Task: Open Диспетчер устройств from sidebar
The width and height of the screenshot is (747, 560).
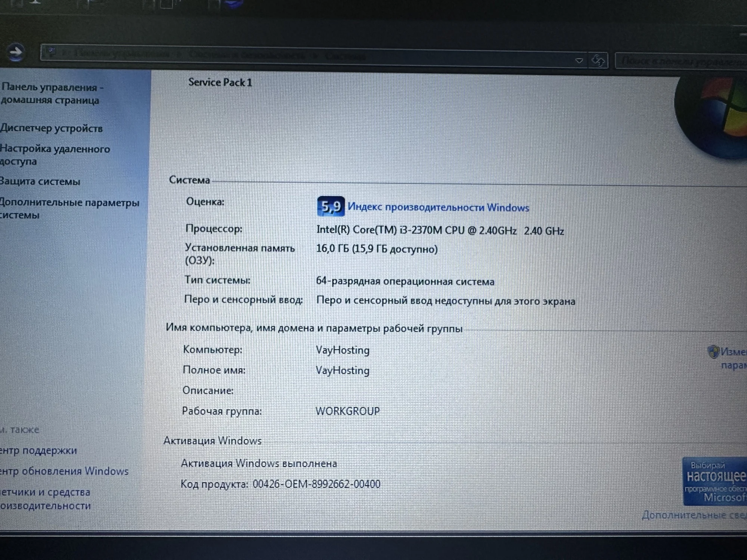Action: [x=52, y=128]
